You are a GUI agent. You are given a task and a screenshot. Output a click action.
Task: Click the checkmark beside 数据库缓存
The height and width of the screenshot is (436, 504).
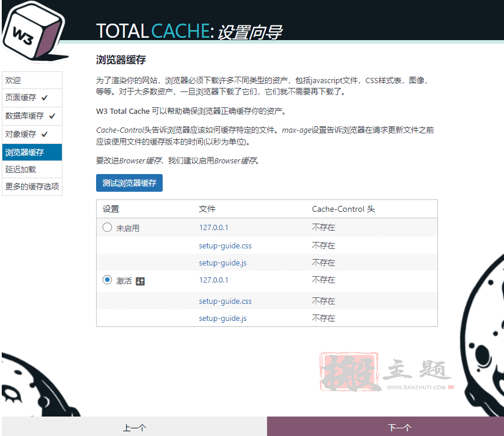[x=52, y=116]
